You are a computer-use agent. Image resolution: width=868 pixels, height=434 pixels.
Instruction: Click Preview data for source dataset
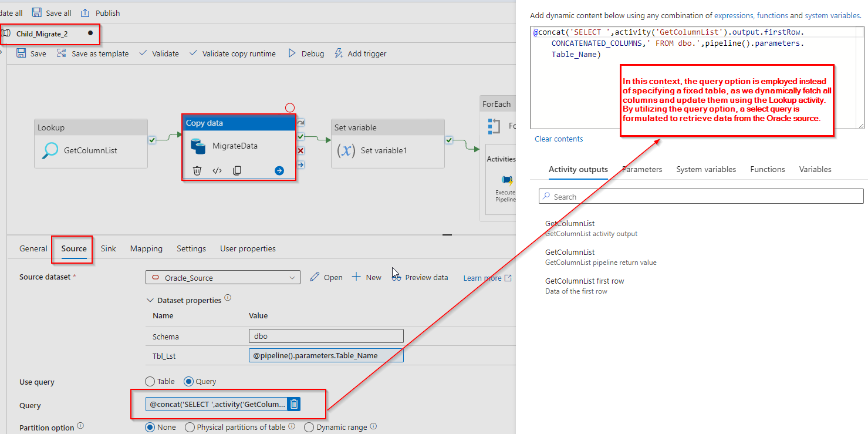point(420,277)
